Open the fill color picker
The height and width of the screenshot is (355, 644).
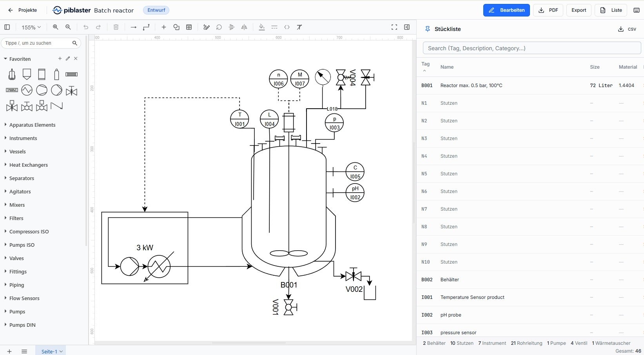tap(262, 27)
